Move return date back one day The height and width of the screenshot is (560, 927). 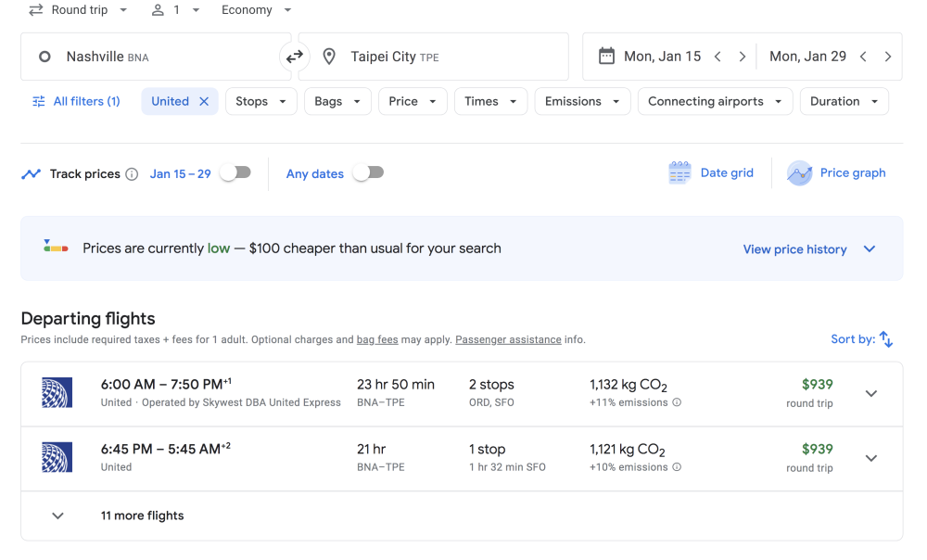(x=863, y=57)
